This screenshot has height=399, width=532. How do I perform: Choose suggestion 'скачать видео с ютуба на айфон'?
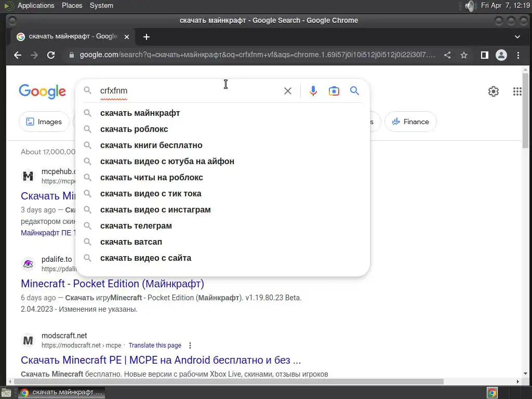222,162
